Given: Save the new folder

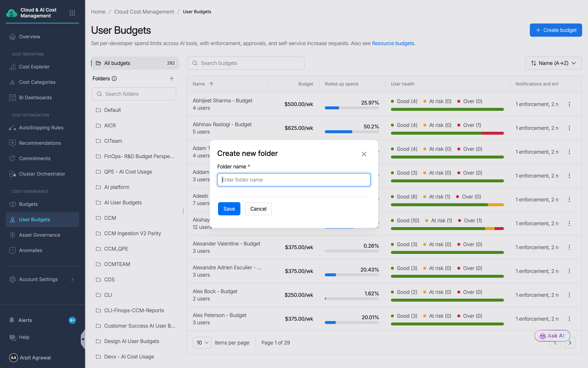Looking at the screenshot, I should [229, 209].
